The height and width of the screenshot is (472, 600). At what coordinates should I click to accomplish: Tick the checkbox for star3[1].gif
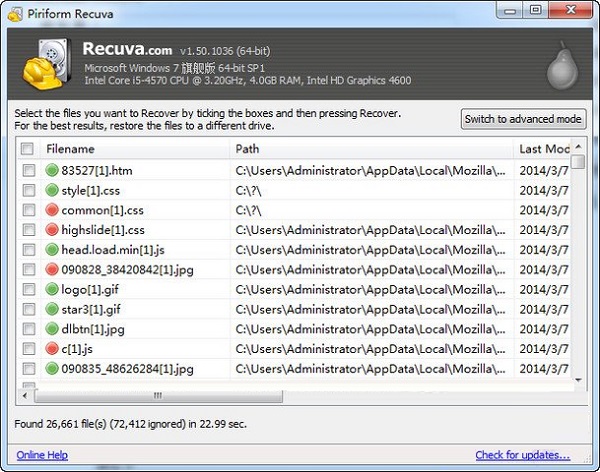pos(29,309)
